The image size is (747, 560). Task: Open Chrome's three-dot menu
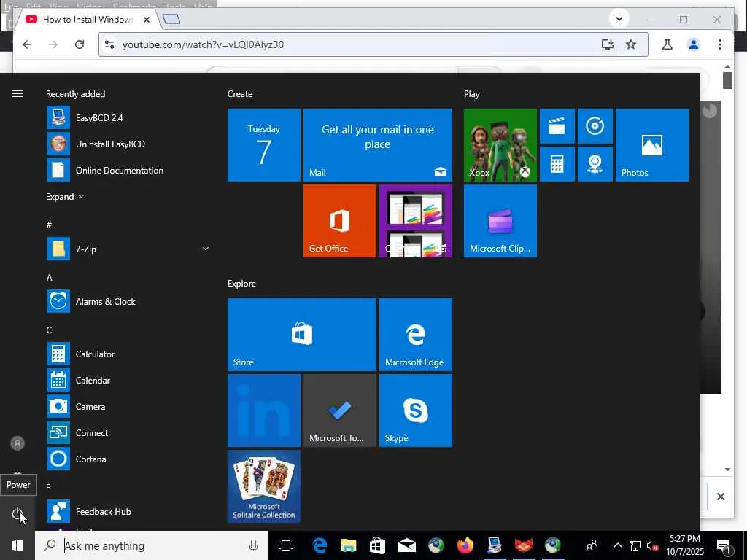point(720,44)
